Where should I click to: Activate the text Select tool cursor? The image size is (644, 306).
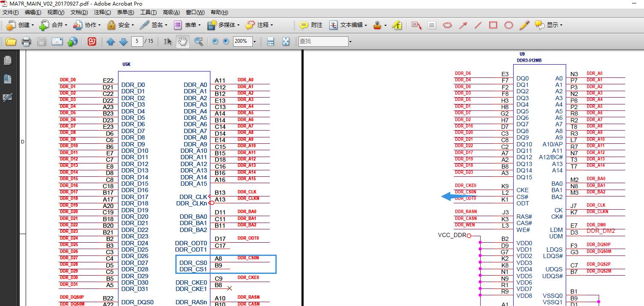tap(168, 42)
